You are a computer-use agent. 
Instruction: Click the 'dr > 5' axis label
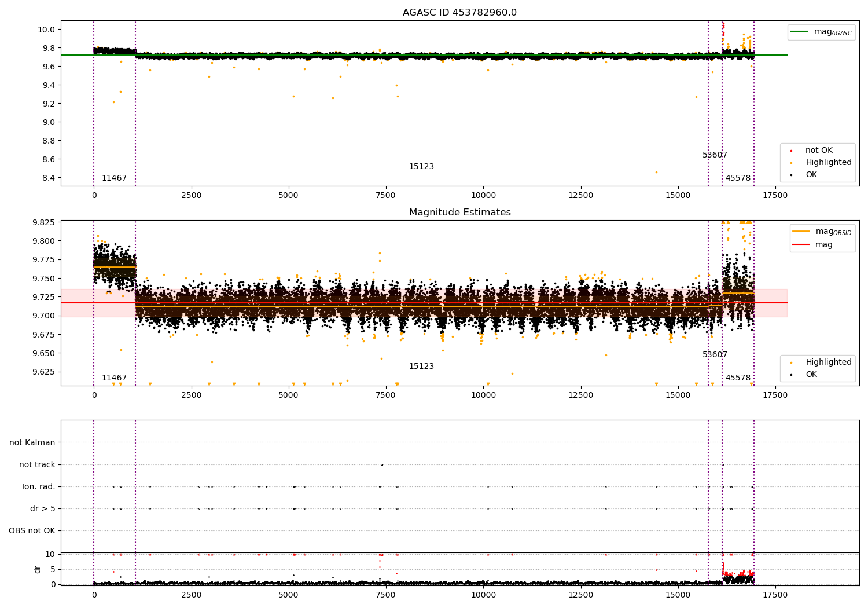click(43, 509)
